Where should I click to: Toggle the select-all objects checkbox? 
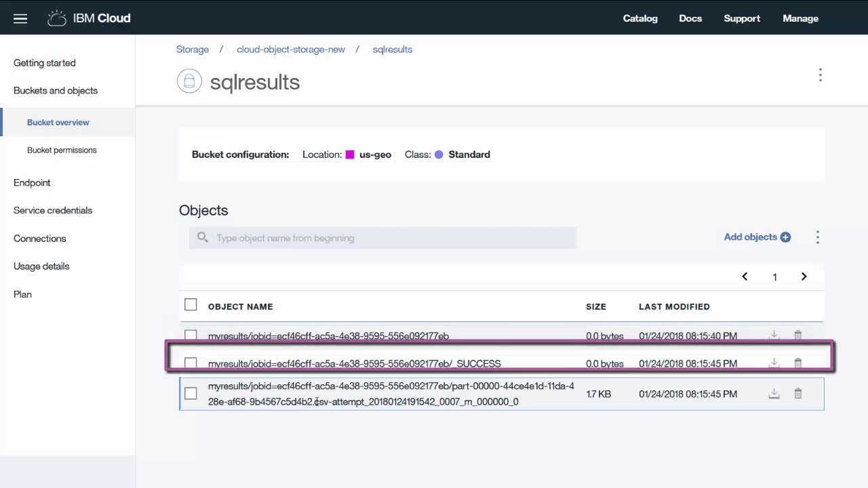tap(191, 305)
